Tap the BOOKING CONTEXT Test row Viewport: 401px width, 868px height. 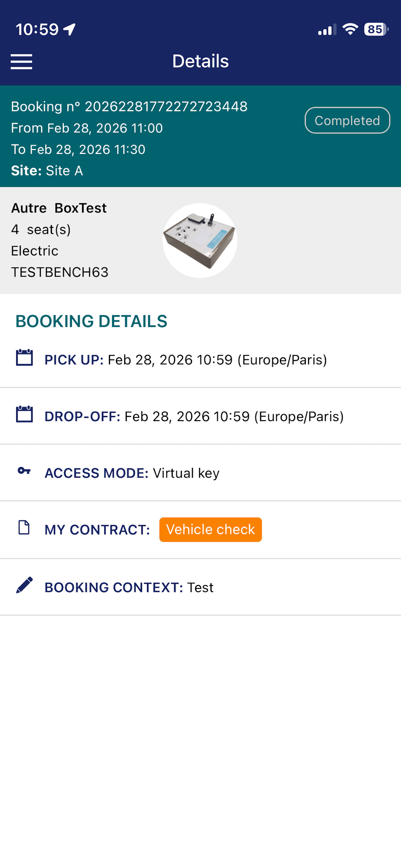[x=200, y=587]
